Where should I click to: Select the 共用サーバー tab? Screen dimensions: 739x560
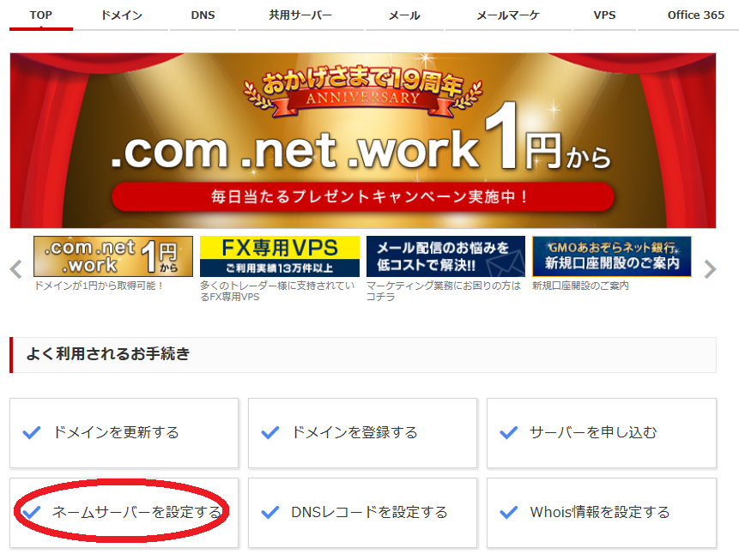pos(300,15)
